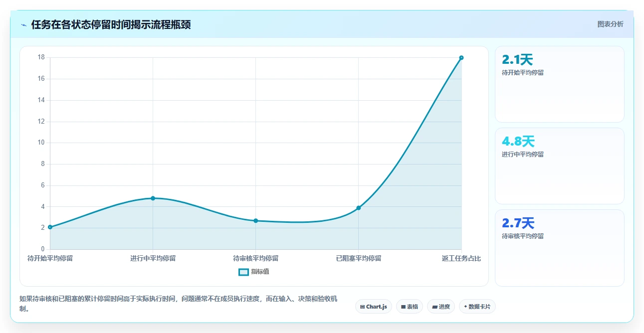The width and height of the screenshot is (644, 333).
Task: Click the 图表分析 label in header
Action: pos(610,24)
